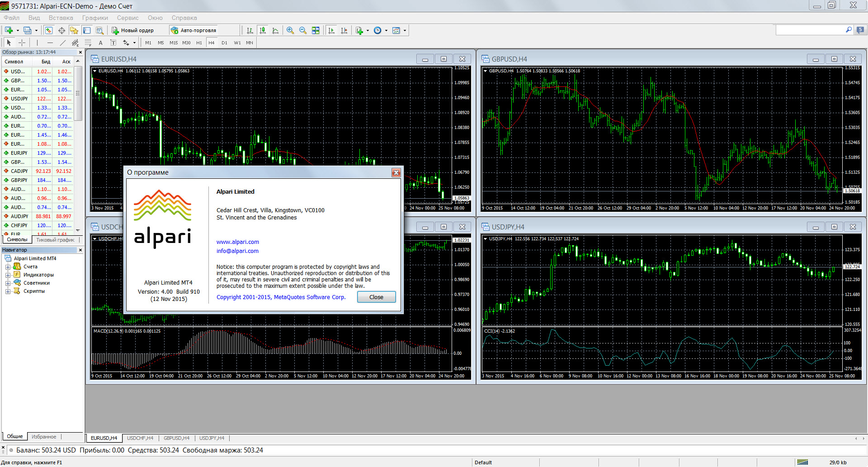Click the info@alpari.com email link
868x467 pixels.
pyautogui.click(x=237, y=251)
